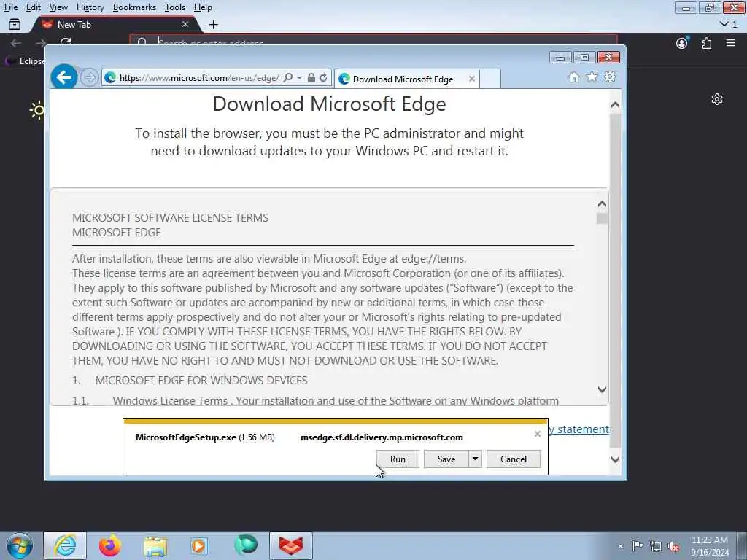This screenshot has width=747, height=560.
Task: Reload the page in Firefox toolbar
Action: coord(66,42)
